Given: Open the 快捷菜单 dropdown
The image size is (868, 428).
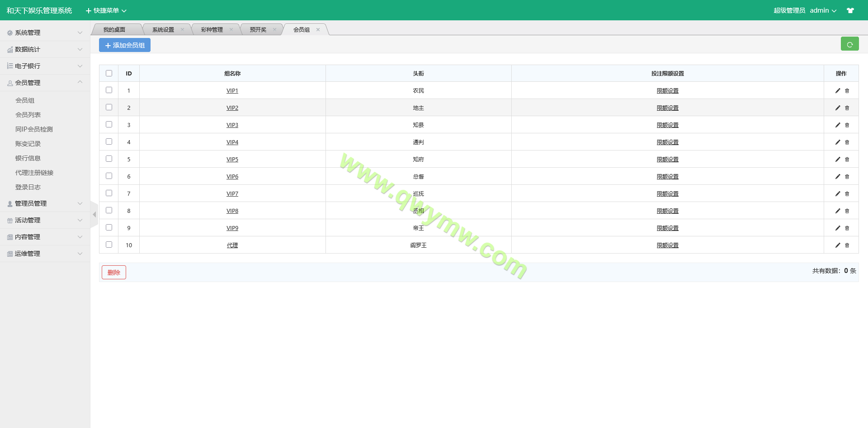Looking at the screenshot, I should (106, 10).
